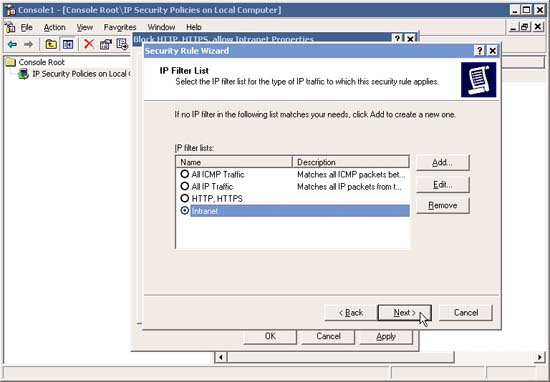Click the MMC console icon beside File menu
The width and height of the screenshot is (550, 382).
(x=11, y=27)
